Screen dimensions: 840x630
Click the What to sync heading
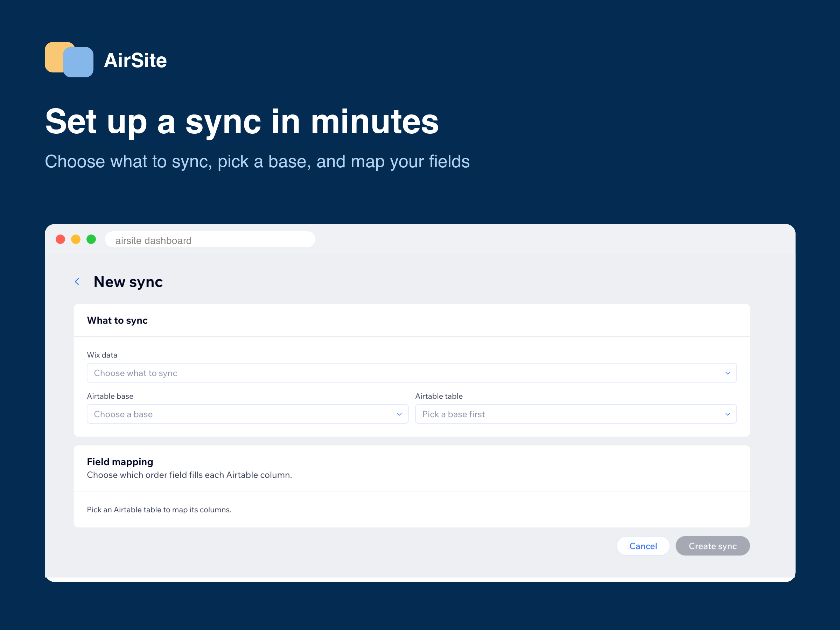[x=117, y=321]
